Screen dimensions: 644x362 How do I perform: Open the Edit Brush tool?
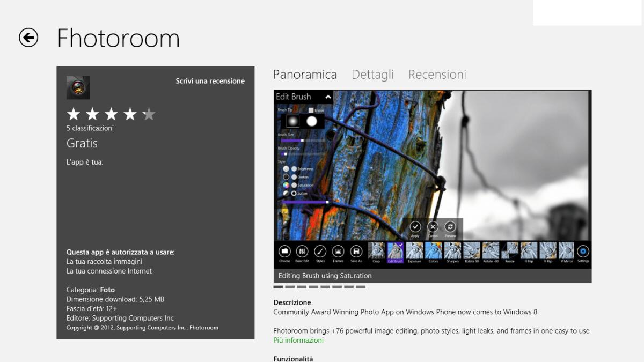[x=396, y=252]
